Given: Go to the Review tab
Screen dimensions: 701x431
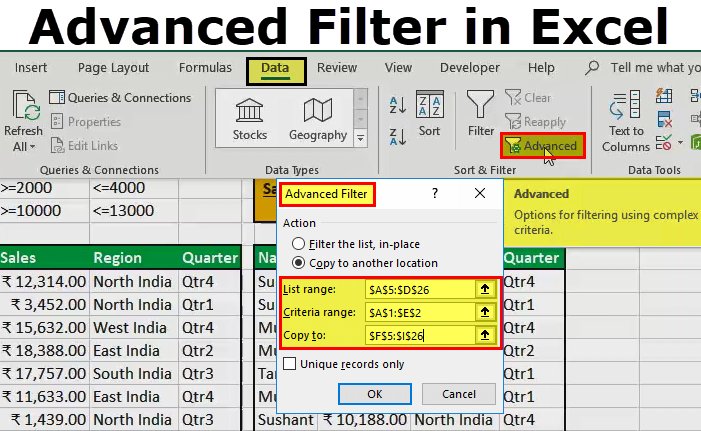Looking at the screenshot, I should point(337,68).
